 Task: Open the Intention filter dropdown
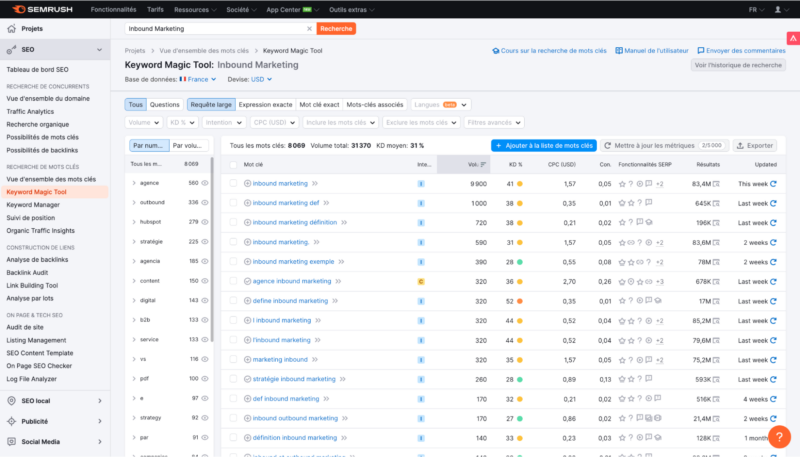point(223,122)
